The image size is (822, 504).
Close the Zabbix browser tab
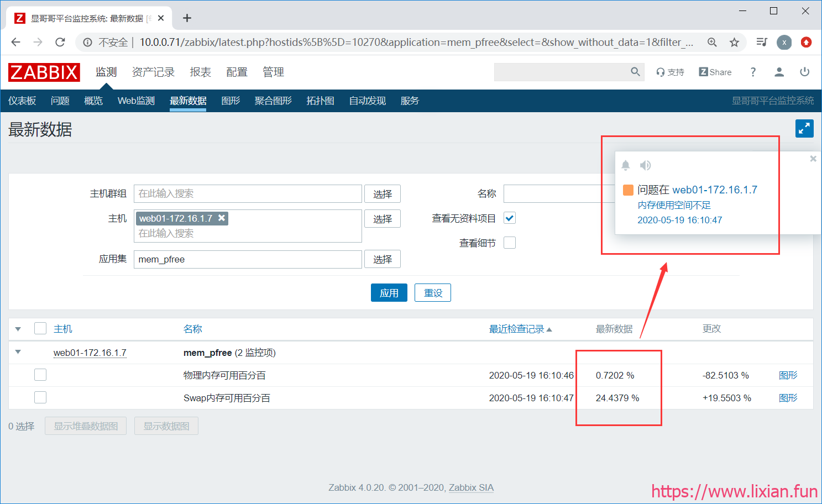point(161,18)
